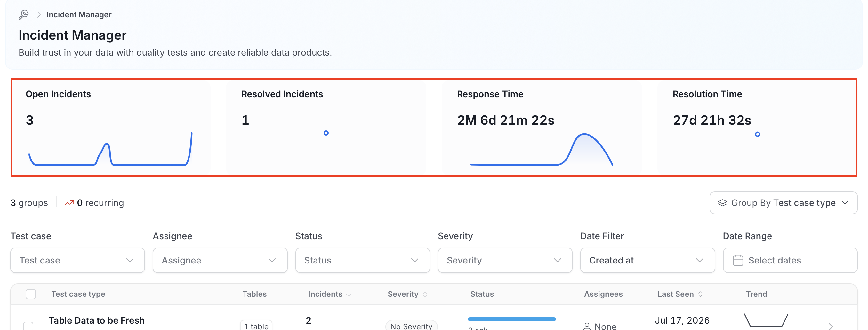Click the Trend column header
868x330 pixels.
coord(756,294)
